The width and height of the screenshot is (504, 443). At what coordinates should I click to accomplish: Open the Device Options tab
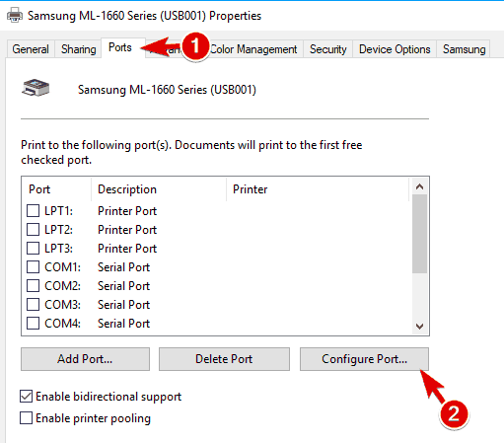point(395,49)
